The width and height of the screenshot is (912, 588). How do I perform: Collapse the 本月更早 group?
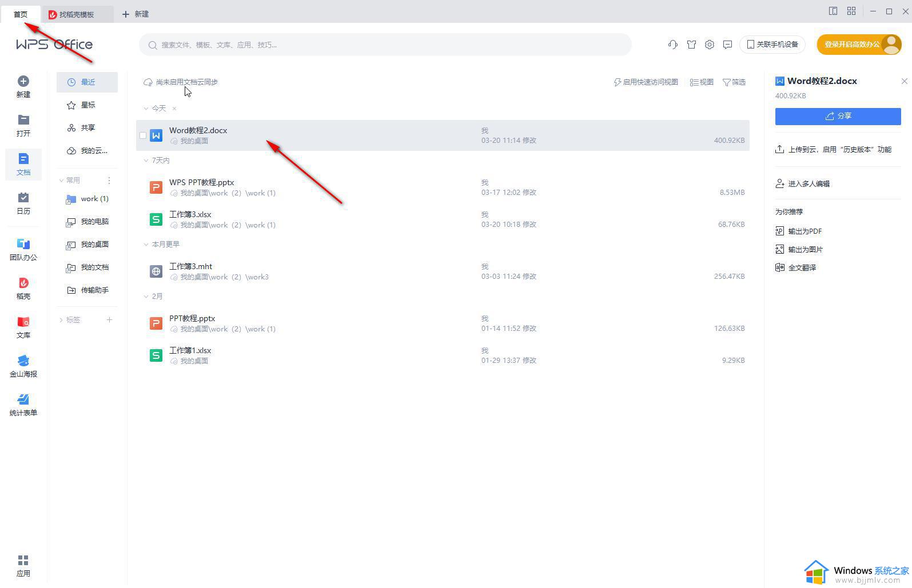[x=146, y=244]
